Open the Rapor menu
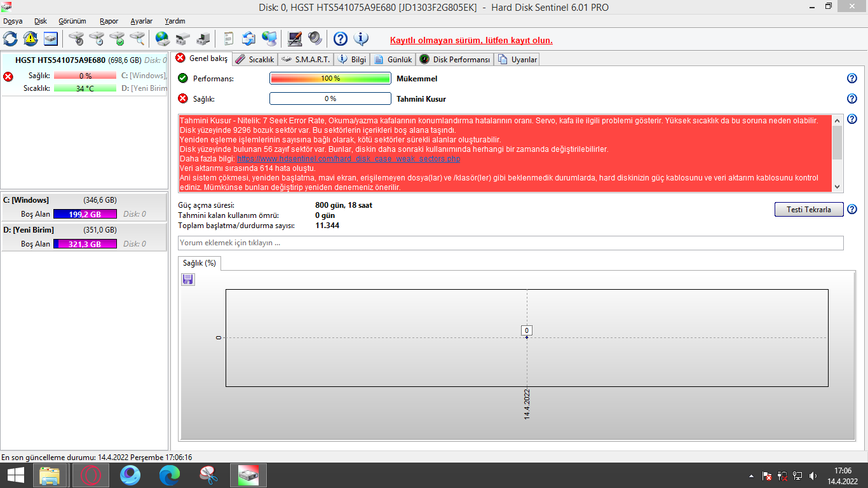The height and width of the screenshot is (488, 868). pos(109,21)
